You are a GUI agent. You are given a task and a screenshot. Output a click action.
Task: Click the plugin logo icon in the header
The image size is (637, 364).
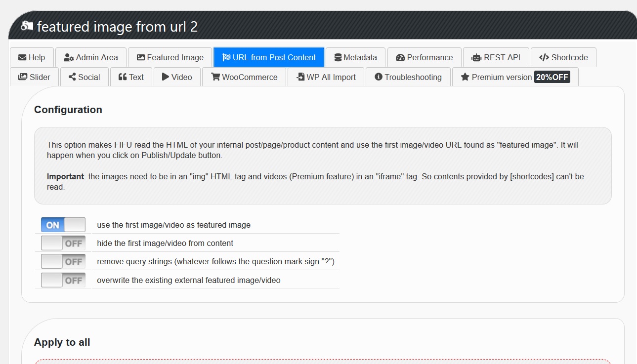click(x=27, y=26)
